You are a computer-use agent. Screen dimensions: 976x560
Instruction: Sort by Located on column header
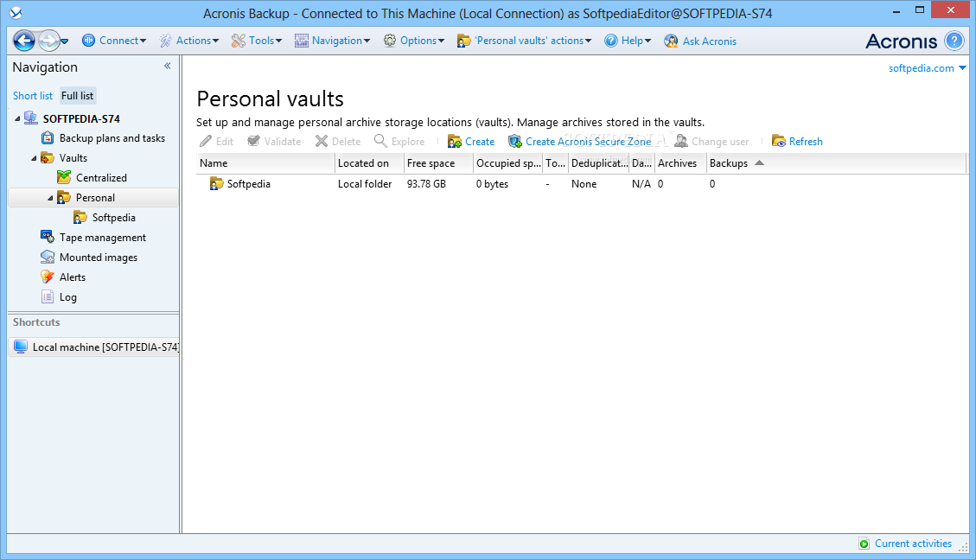tap(369, 163)
